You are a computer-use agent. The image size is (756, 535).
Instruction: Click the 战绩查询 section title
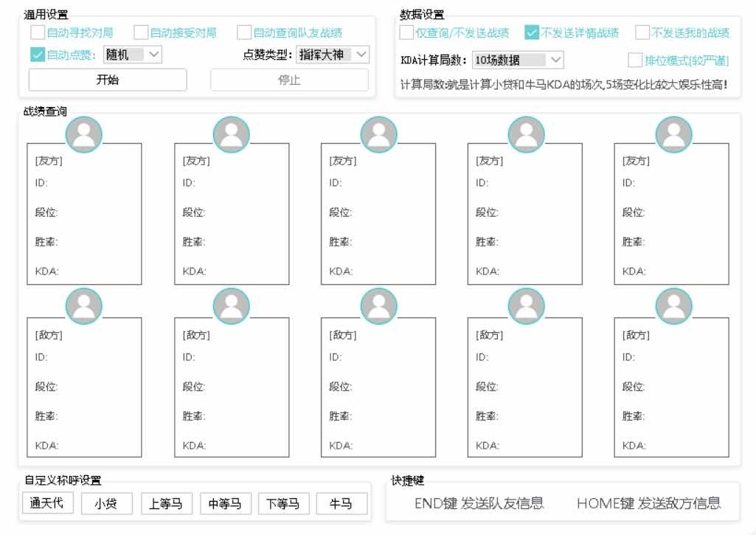[45, 111]
